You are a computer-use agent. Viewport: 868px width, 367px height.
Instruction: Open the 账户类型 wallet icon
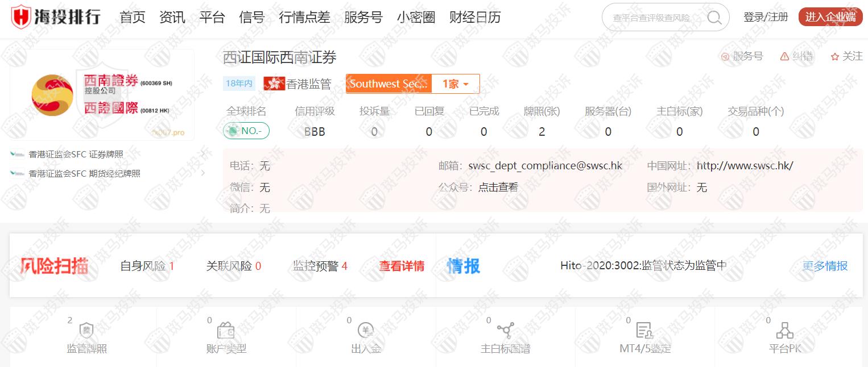point(226,331)
